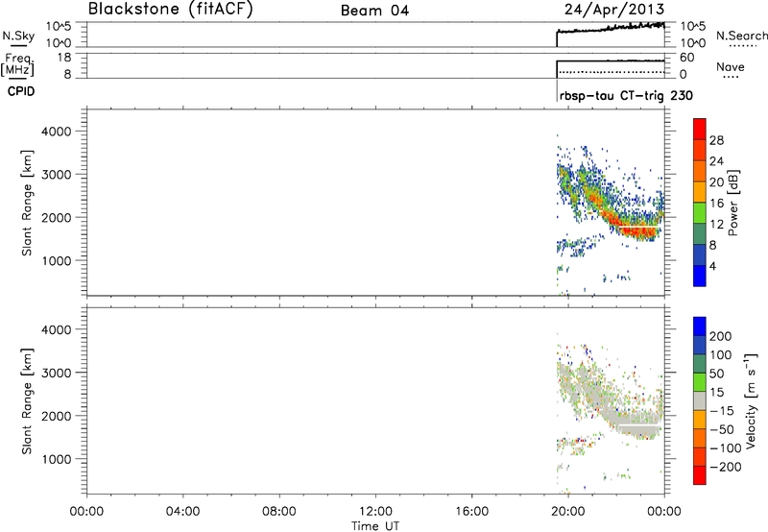Click the 'Freq. [MHz]' legend label
768x532 pixels.
[x=18, y=64]
